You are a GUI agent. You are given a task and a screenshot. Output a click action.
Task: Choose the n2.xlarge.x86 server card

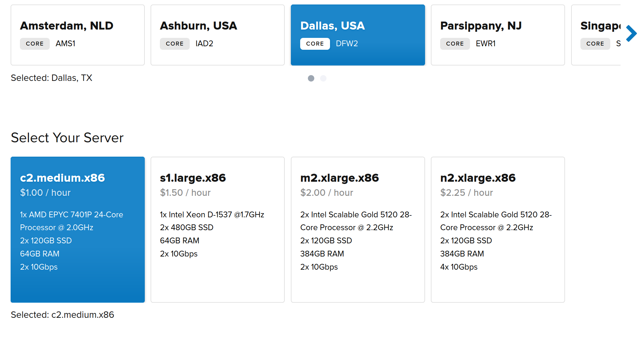[x=498, y=230]
